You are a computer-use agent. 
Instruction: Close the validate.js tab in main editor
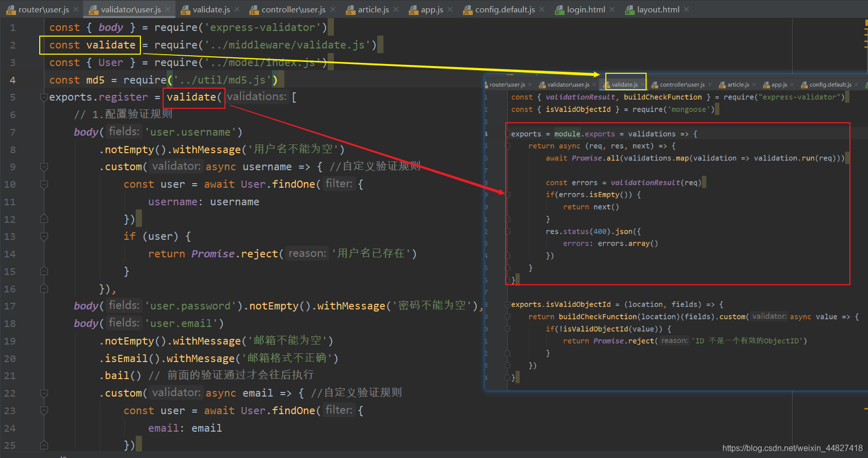[237, 9]
